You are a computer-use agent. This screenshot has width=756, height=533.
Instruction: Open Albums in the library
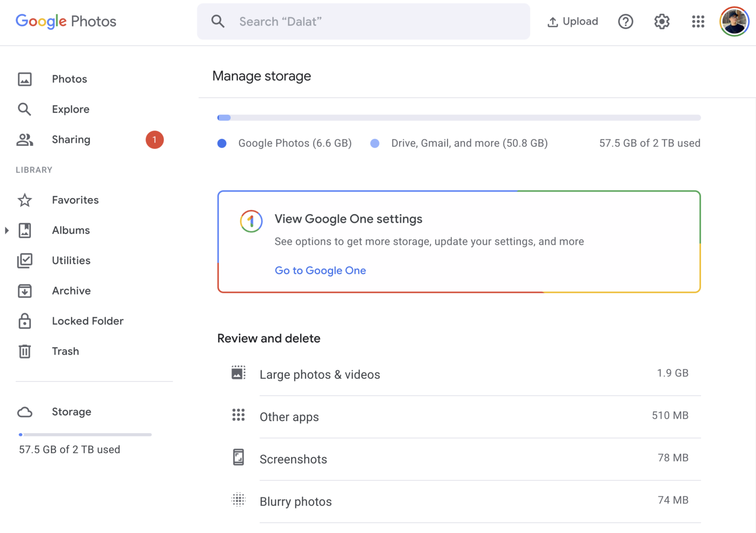point(71,230)
